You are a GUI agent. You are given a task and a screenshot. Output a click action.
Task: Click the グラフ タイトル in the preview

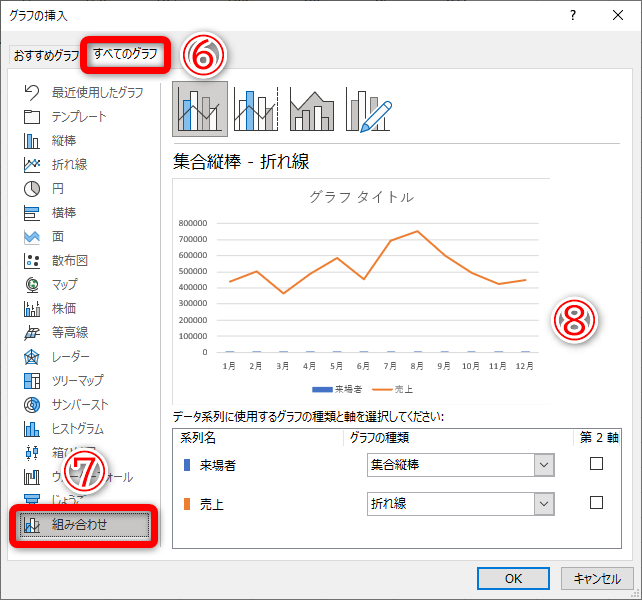pyautogui.click(x=361, y=197)
